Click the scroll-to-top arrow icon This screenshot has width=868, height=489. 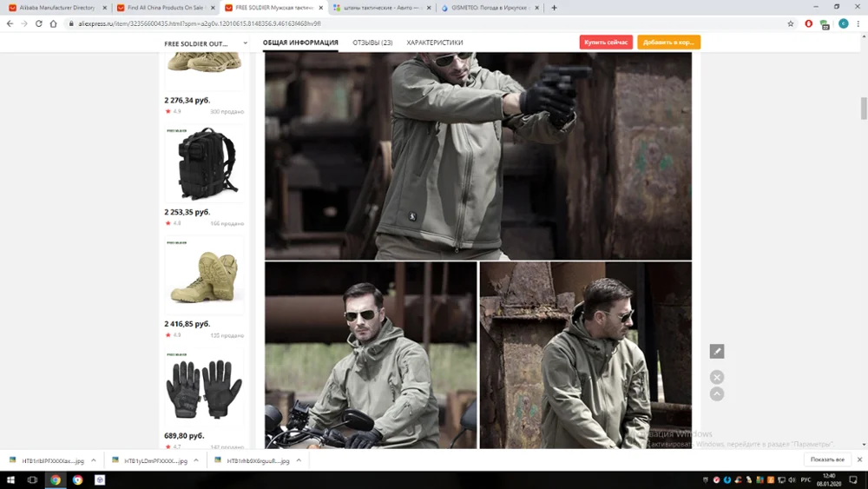click(x=717, y=393)
